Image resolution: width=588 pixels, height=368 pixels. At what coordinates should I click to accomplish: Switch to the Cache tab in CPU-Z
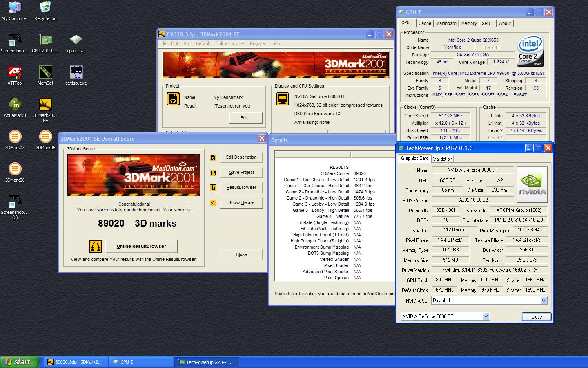point(425,23)
